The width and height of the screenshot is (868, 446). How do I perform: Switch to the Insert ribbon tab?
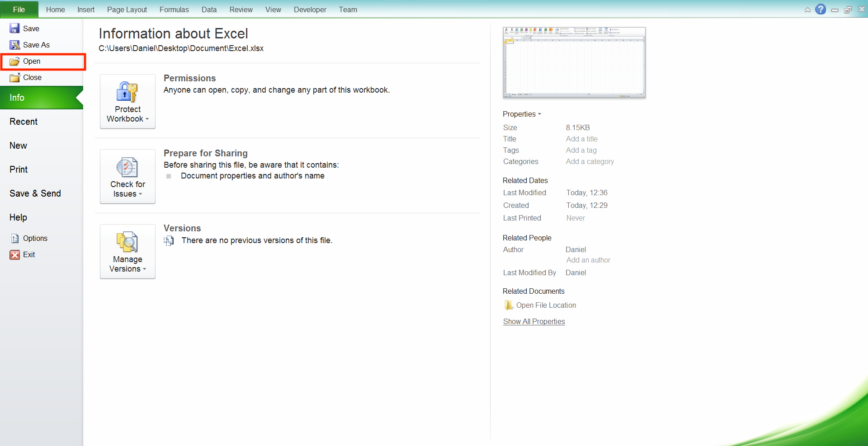coord(86,9)
